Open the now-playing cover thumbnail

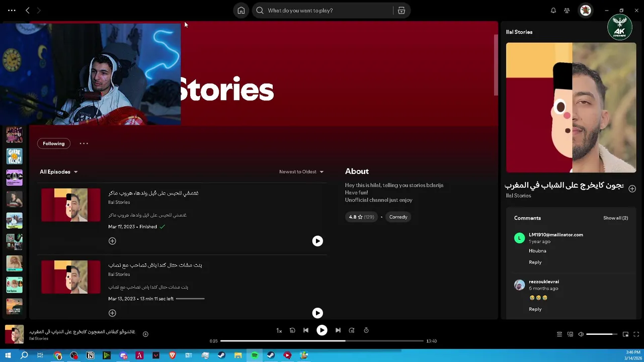pos(14,335)
